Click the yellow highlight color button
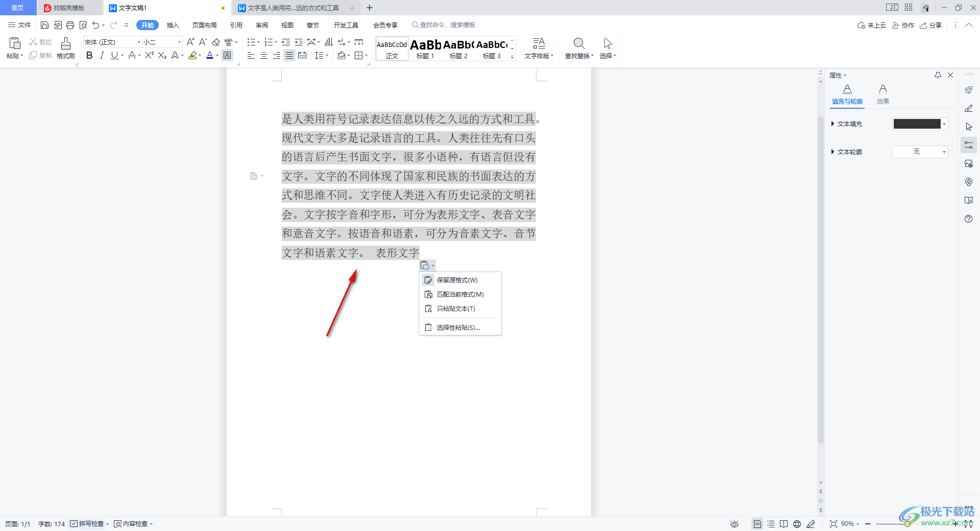Image resolution: width=980 pixels, height=531 pixels. [192, 55]
